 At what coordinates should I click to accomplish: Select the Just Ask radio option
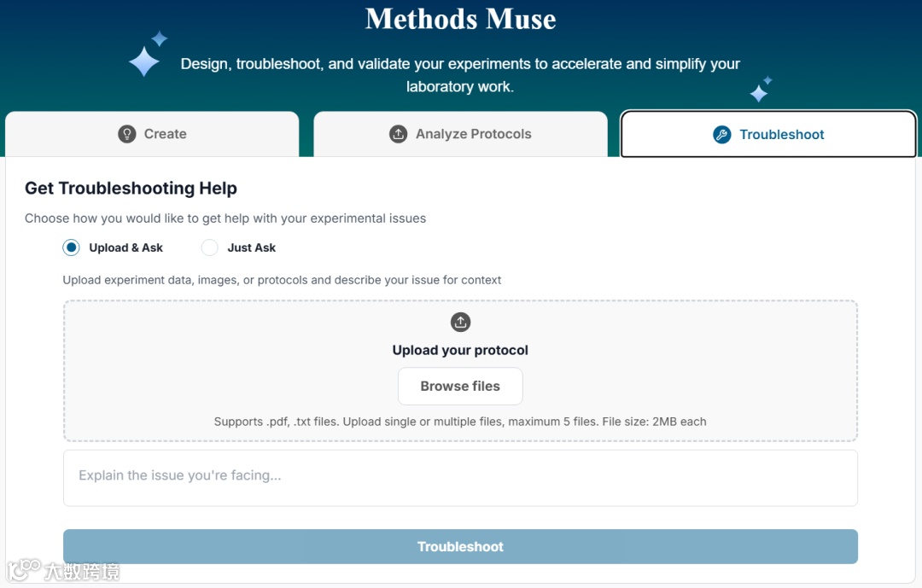[x=209, y=247]
